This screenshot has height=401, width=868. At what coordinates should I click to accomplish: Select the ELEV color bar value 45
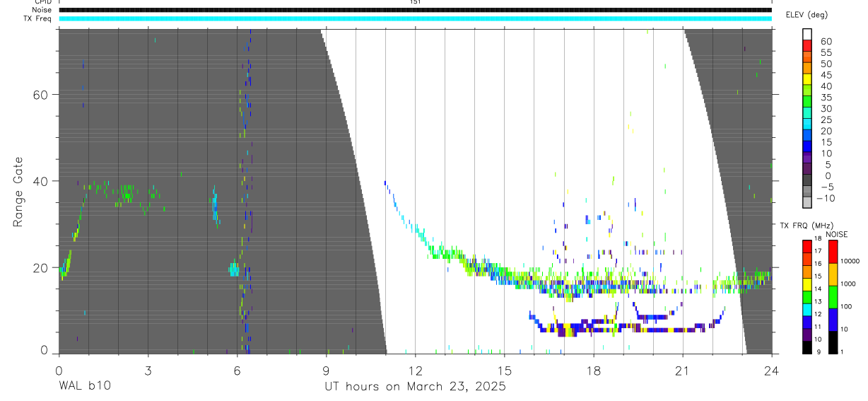click(826, 75)
